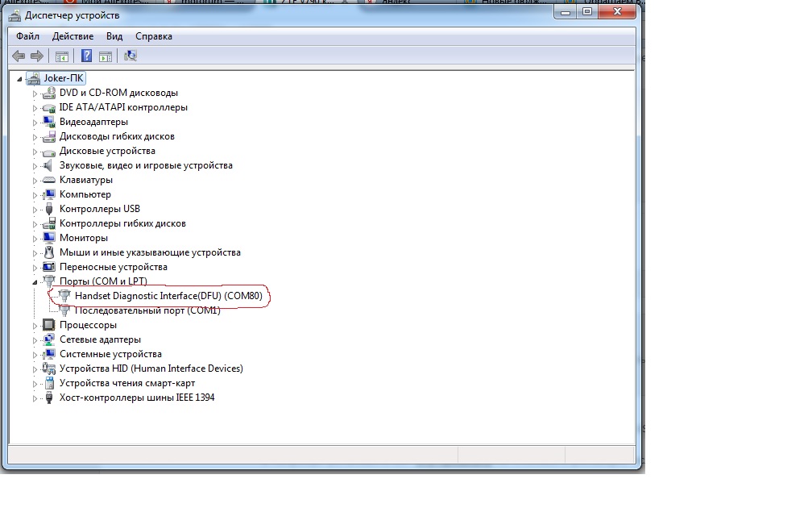Show the console tree toolbar icon
The height and width of the screenshot is (508, 812).
[61, 56]
